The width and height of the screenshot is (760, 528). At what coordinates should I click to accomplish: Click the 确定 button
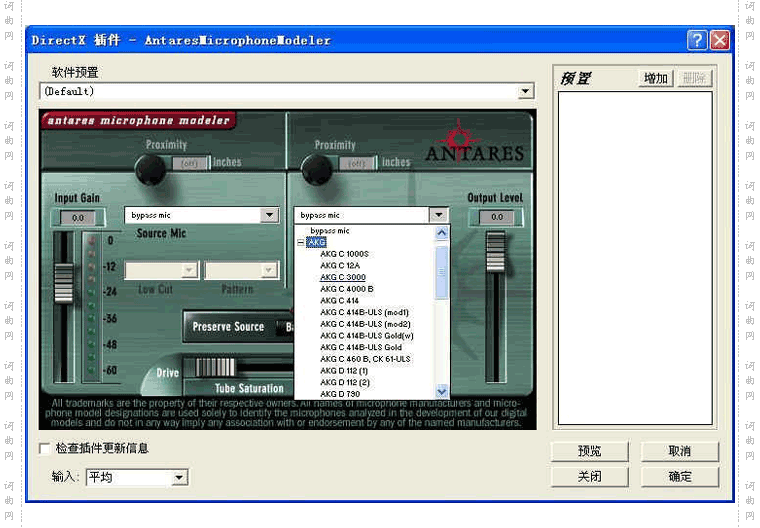(x=680, y=477)
